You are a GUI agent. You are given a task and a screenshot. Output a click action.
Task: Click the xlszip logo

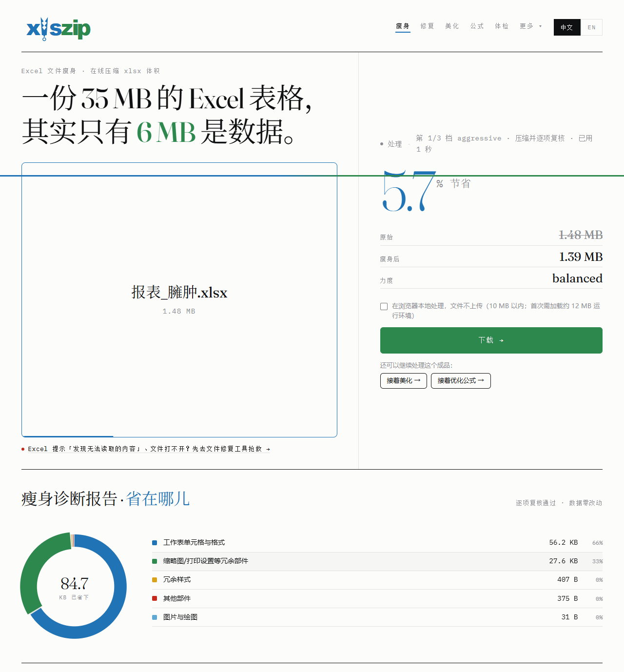[58, 29]
